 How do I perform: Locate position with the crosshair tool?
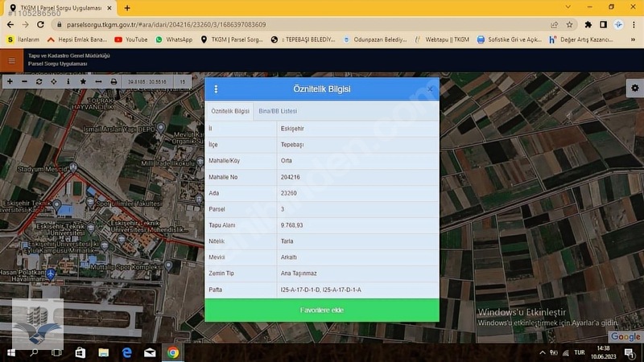click(x=54, y=82)
